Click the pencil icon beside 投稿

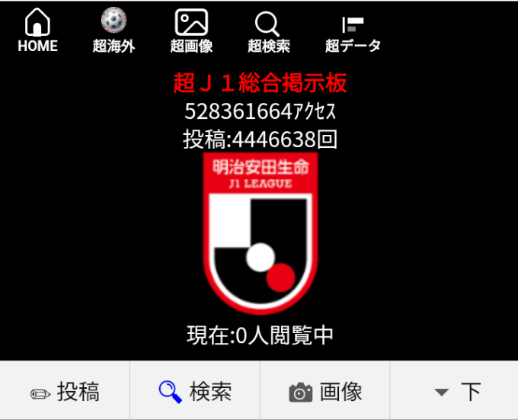(x=40, y=393)
